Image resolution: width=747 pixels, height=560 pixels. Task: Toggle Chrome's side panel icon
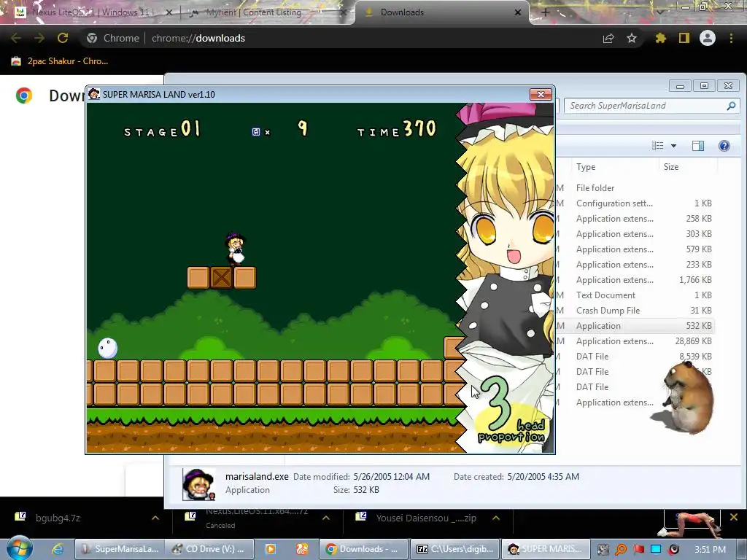[684, 38]
